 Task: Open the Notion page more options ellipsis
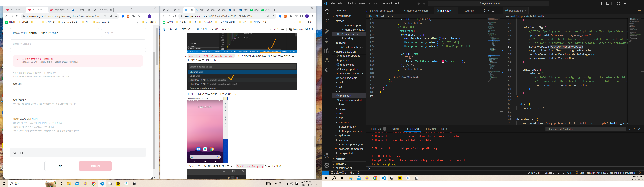282,29
